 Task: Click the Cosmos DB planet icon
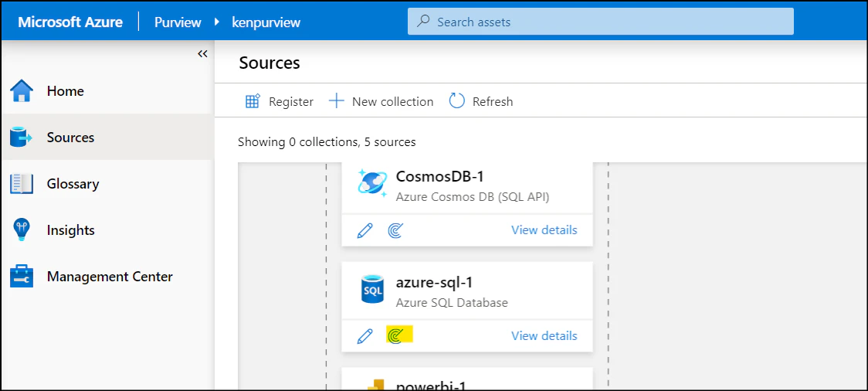point(372,182)
